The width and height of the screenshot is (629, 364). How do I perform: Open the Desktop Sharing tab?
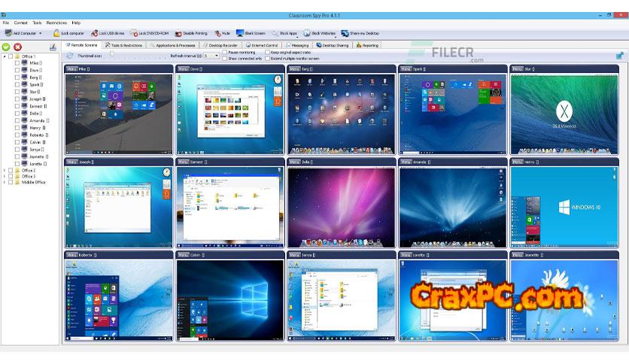click(x=333, y=45)
